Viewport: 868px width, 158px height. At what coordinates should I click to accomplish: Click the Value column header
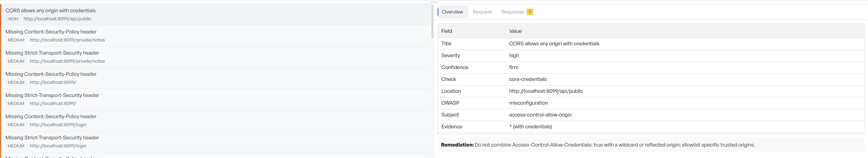[x=515, y=31]
